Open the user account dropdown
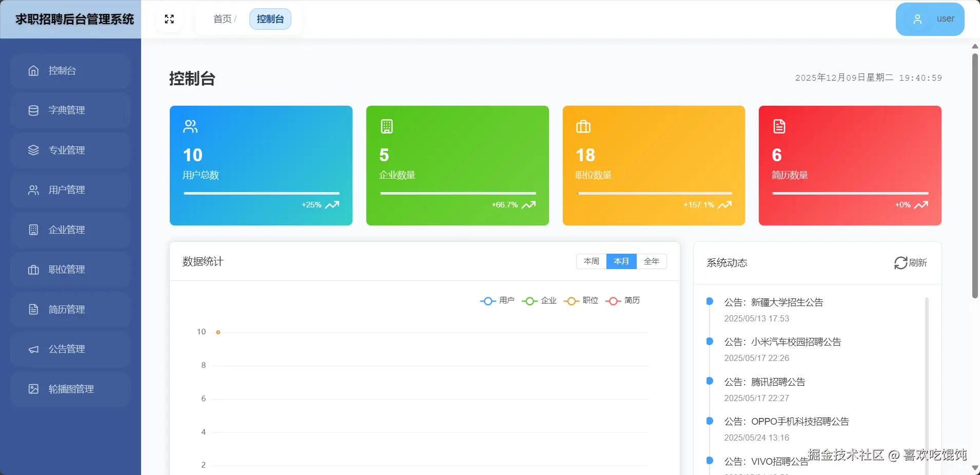Viewport: 980px width, 475px height. click(930, 19)
